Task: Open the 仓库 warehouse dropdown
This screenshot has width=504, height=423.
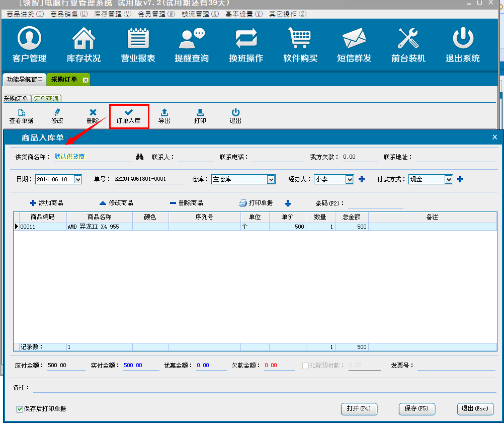Action: tap(271, 179)
